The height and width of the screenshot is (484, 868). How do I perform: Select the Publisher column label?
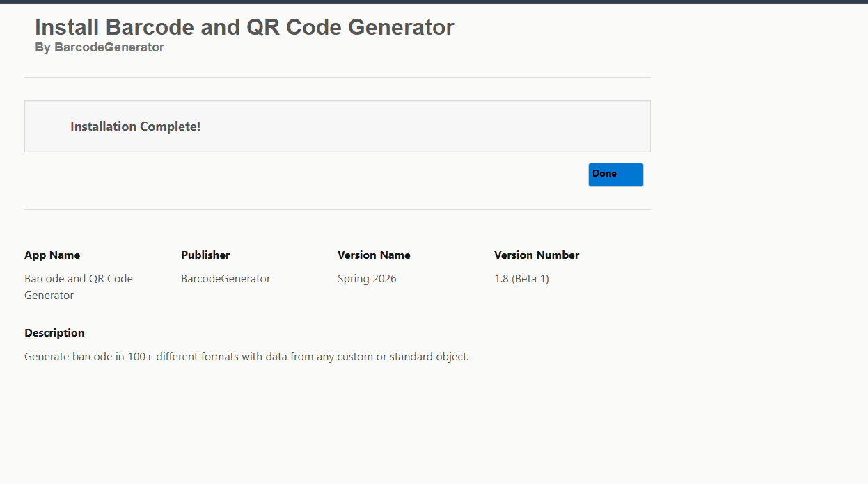pyautogui.click(x=205, y=255)
